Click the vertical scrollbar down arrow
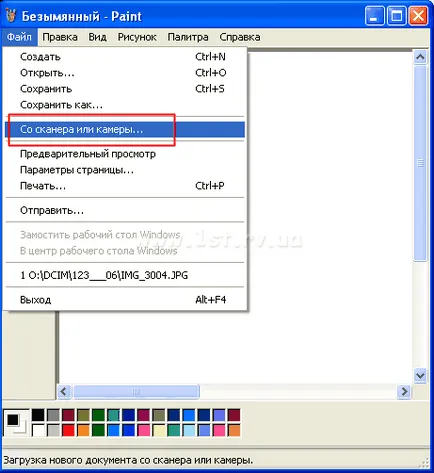Screen dimensions: 434x473 [420, 376]
